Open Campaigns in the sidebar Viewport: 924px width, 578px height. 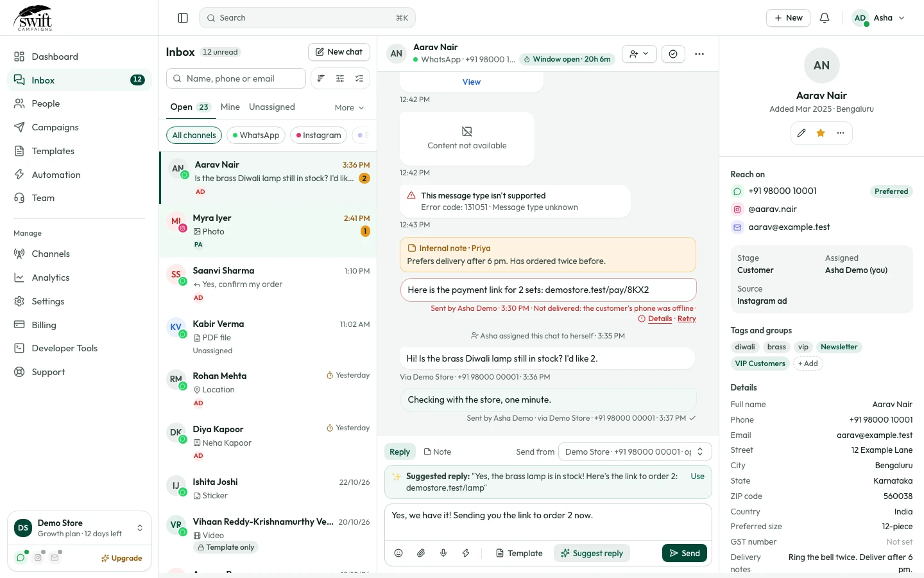click(80, 127)
